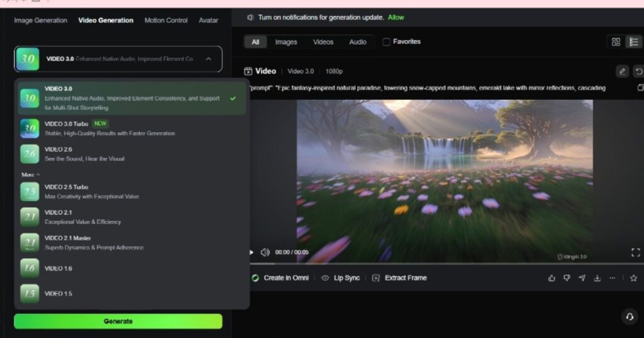Screen dimensions: 644x338
Task: Copy the prompt text icon
Action: click(x=640, y=88)
